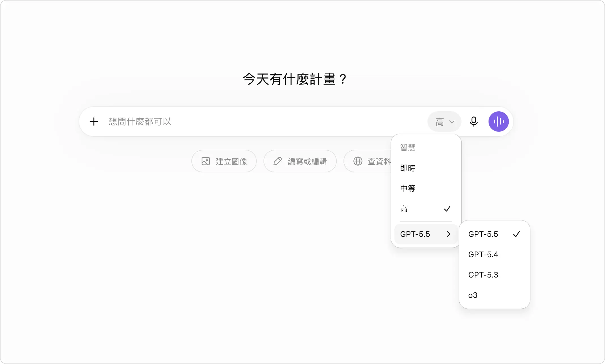
Task: Start dictation with the microphone icon
Action: pos(474,122)
